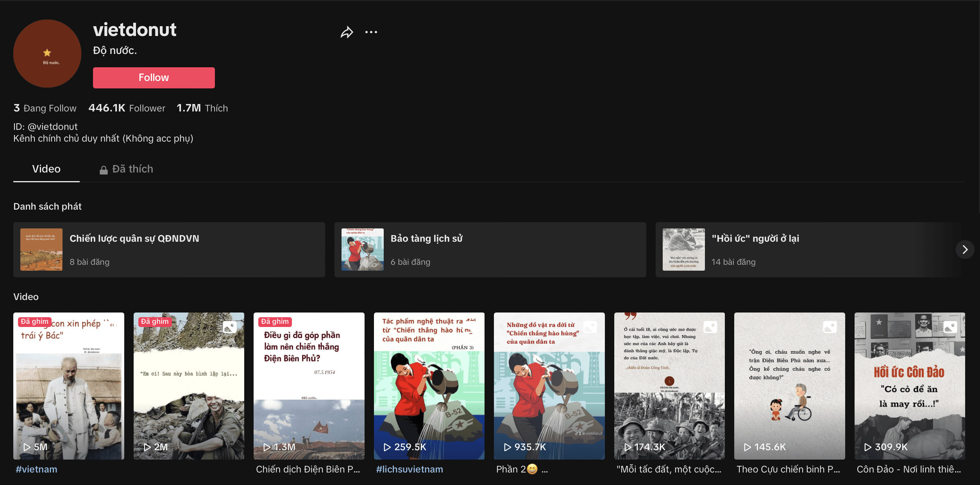Click caption Theo Cựu chiến binh P...

788,469
